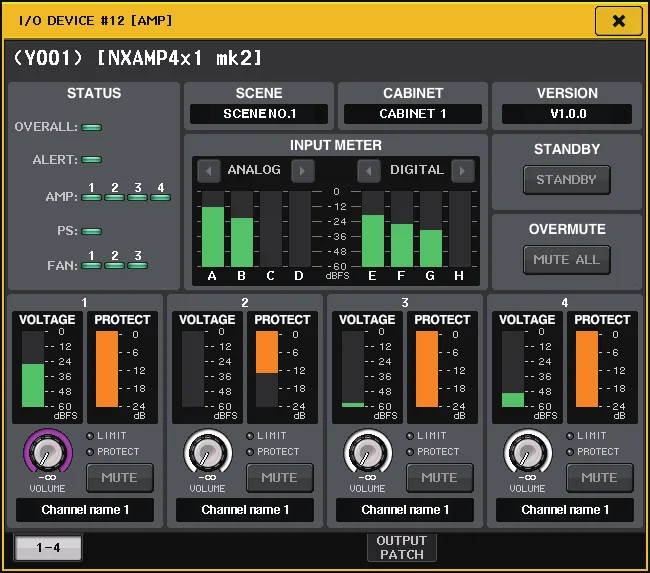Click channel 2 LIMIT indicator

(x=250, y=436)
